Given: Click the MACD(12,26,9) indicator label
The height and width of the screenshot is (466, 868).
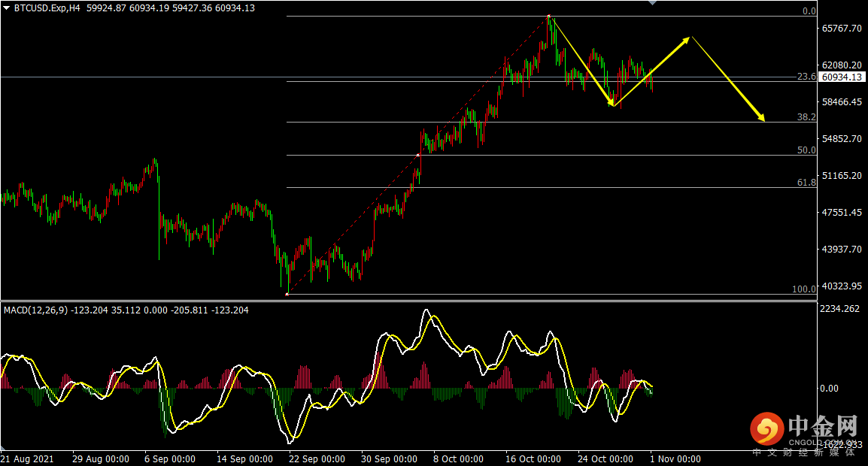Looking at the screenshot, I should (36, 310).
